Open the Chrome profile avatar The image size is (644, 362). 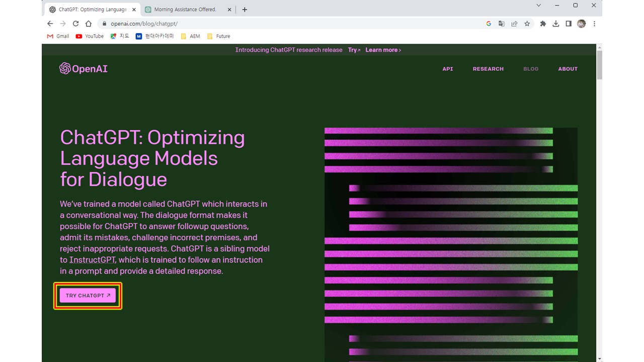(x=582, y=24)
